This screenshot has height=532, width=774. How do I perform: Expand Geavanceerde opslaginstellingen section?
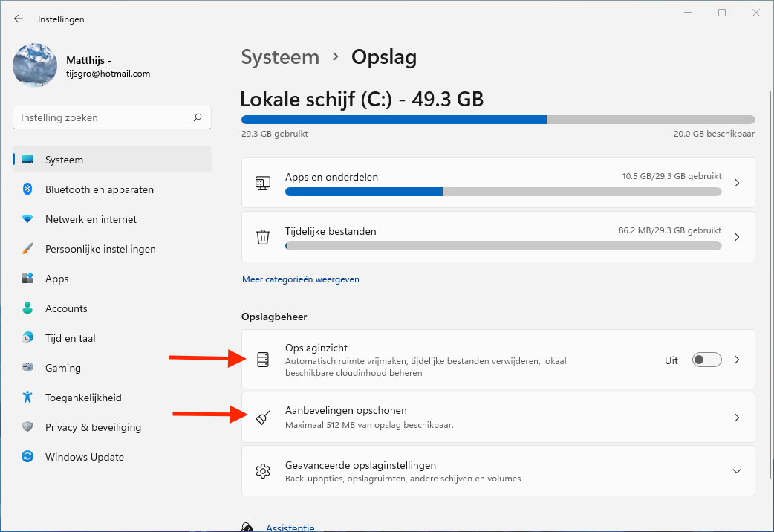pyautogui.click(x=736, y=471)
